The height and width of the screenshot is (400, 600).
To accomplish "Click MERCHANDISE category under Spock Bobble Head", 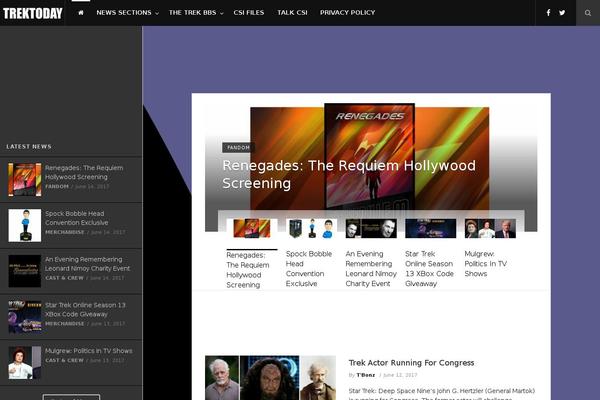I will pyautogui.click(x=65, y=232).
